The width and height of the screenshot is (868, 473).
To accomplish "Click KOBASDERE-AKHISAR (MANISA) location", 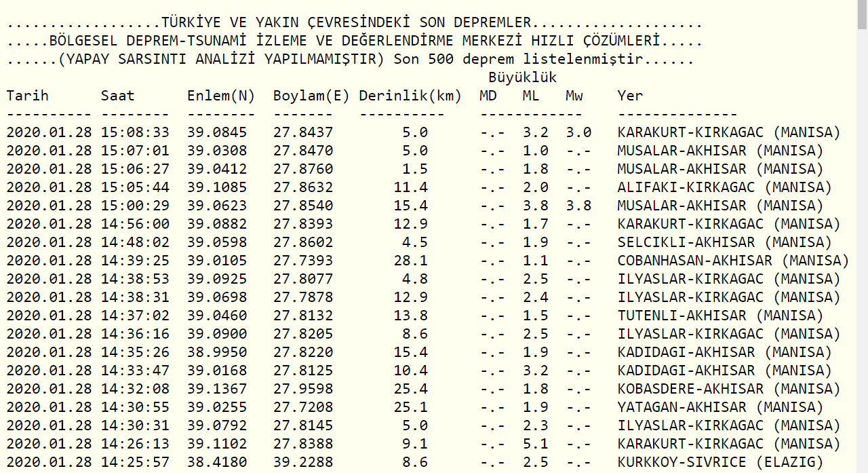I will tap(729, 389).
